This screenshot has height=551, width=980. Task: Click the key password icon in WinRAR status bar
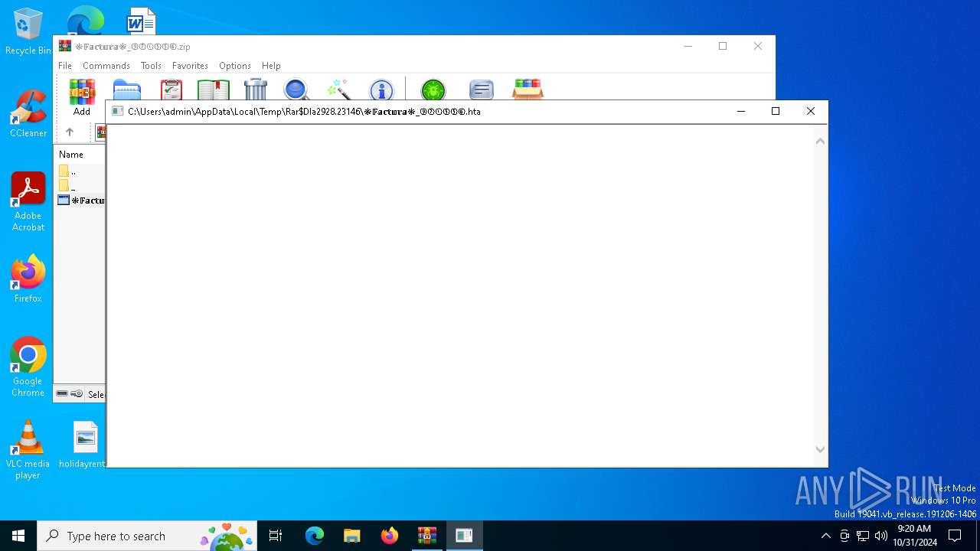coord(77,393)
